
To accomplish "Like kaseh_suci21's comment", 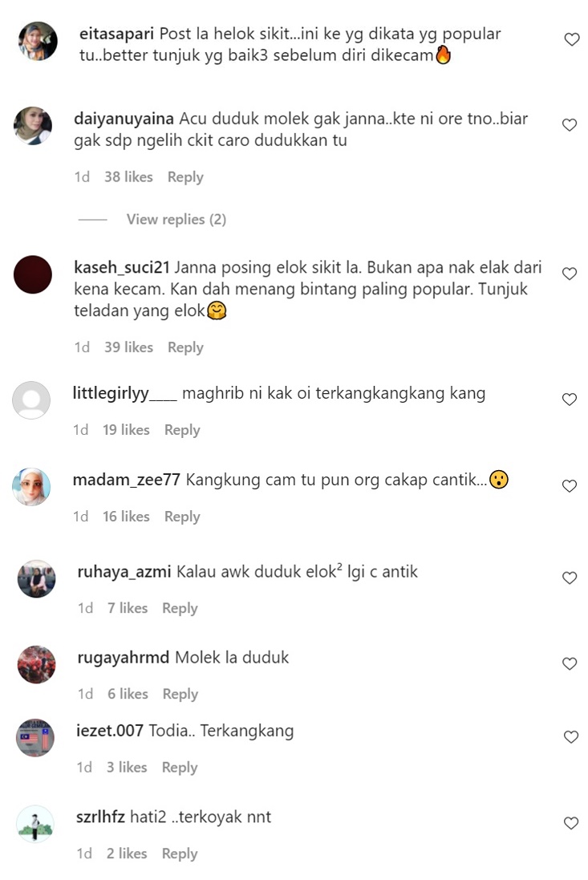I will tap(570, 274).
